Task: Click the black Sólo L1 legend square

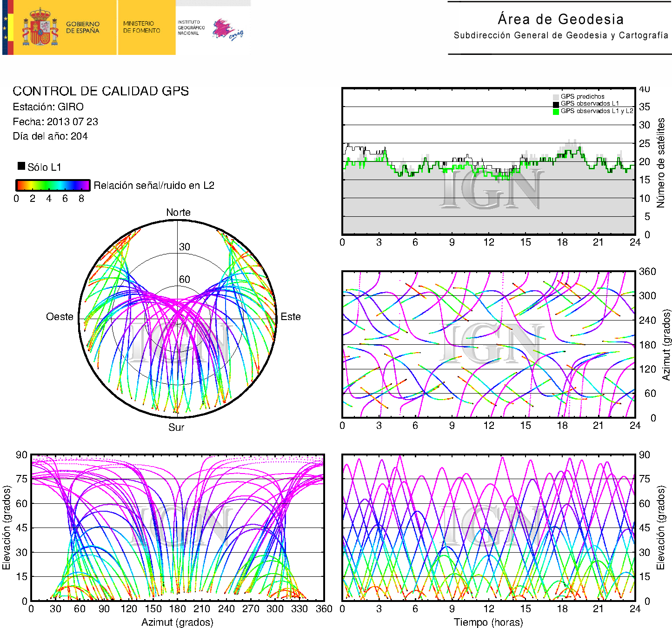Action: (21, 166)
